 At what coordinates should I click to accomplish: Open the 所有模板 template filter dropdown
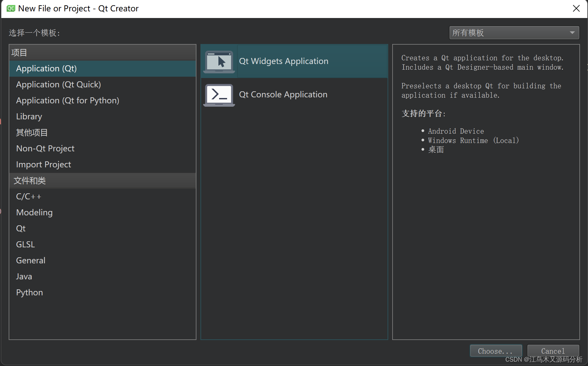[x=514, y=33]
